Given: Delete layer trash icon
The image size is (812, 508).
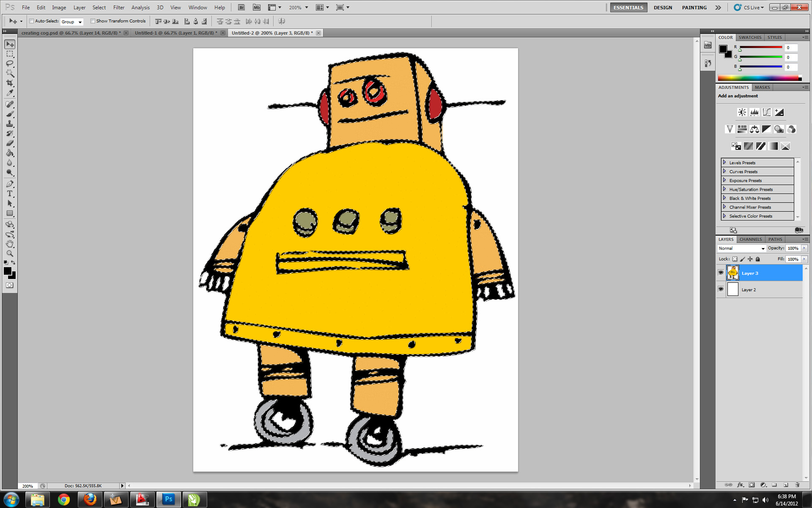Looking at the screenshot, I should pyautogui.click(x=797, y=485).
